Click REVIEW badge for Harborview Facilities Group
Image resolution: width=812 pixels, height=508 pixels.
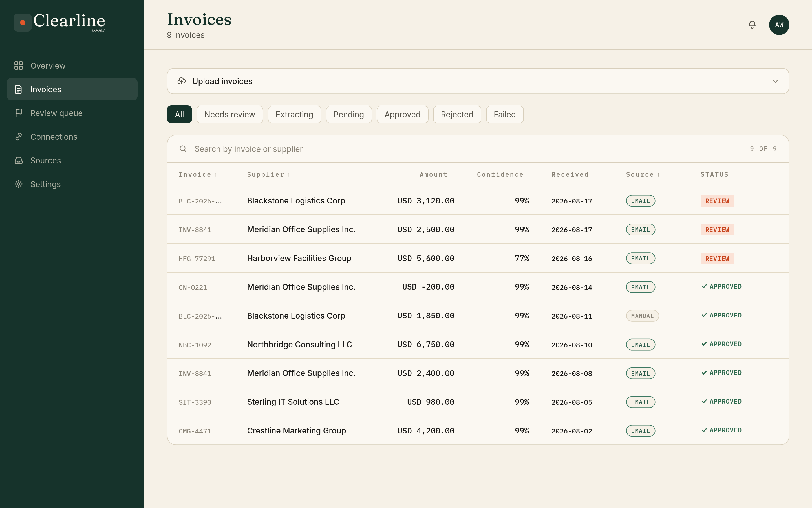pos(717,258)
